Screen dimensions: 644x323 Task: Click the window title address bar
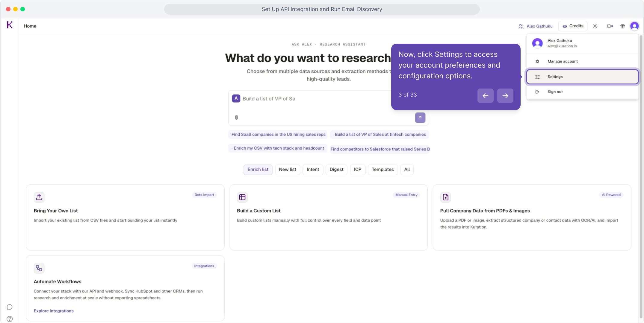pyautogui.click(x=322, y=9)
